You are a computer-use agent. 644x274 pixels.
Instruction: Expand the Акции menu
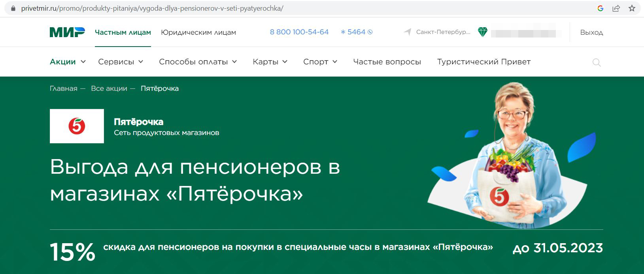click(68, 62)
